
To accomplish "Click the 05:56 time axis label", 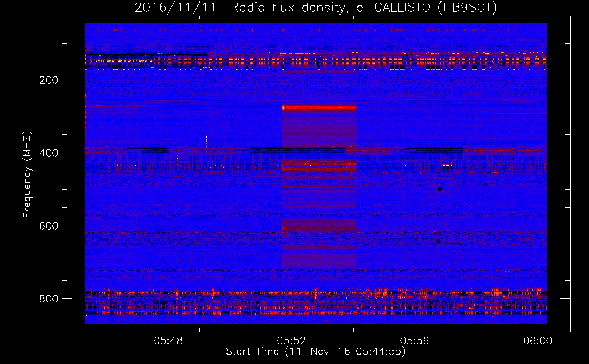I will click(x=415, y=341).
